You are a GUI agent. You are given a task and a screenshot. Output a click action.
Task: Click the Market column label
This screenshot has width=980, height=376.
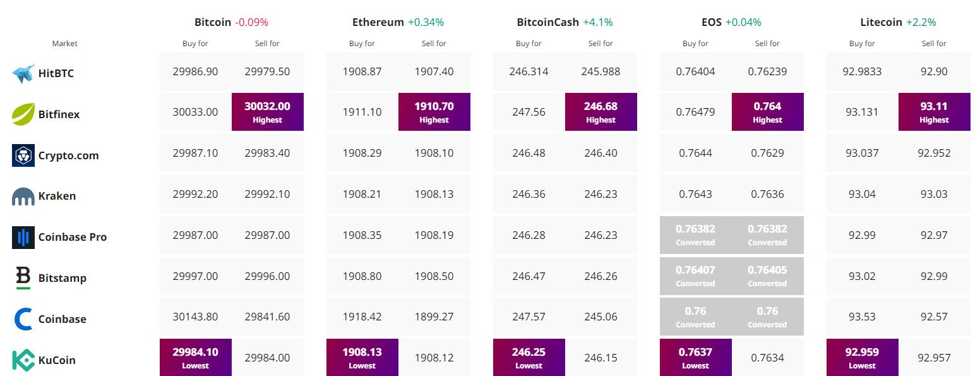64,43
